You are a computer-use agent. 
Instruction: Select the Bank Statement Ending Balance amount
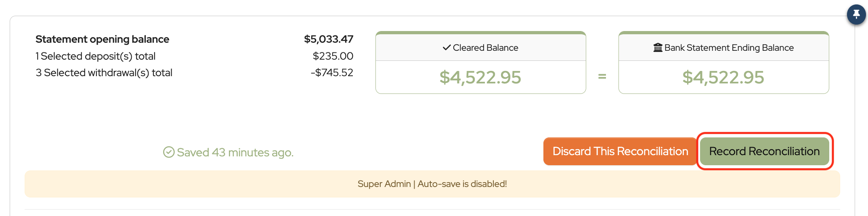tap(723, 77)
